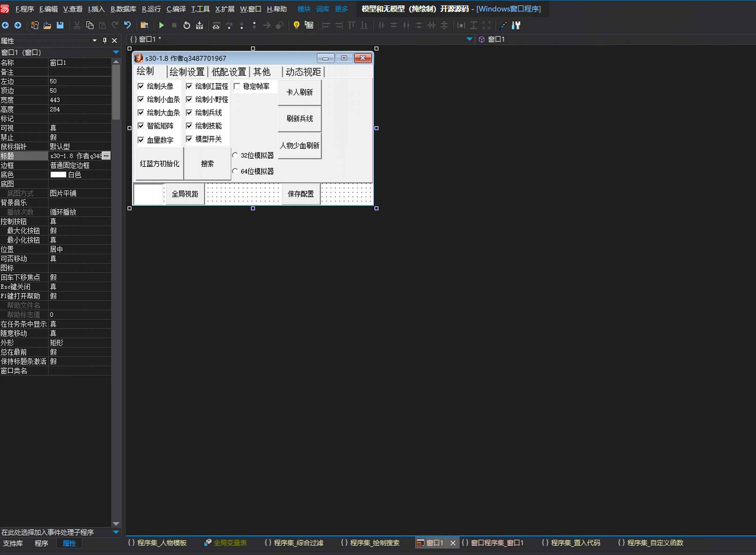Click the green Run program icon
Image resolution: width=756 pixels, height=555 pixels.
click(x=161, y=25)
